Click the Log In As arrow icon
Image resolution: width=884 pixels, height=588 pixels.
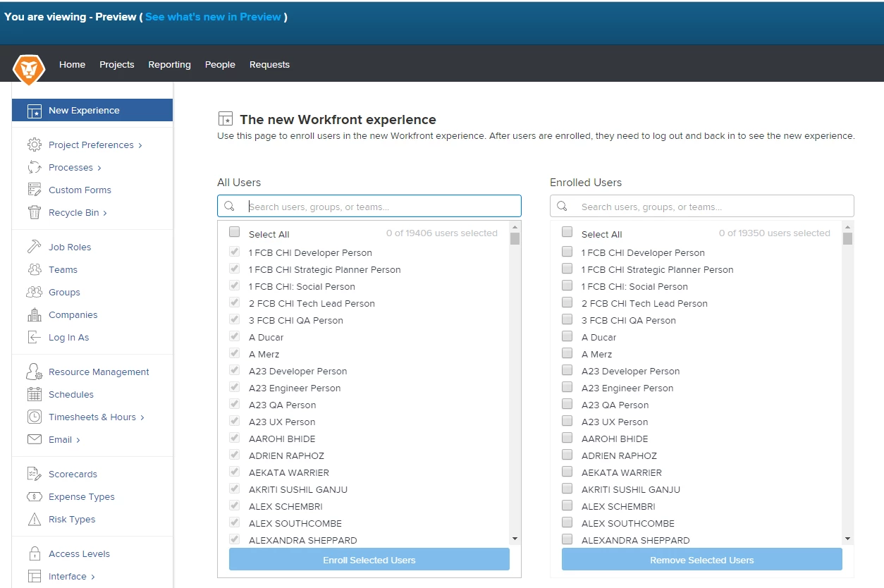(34, 337)
